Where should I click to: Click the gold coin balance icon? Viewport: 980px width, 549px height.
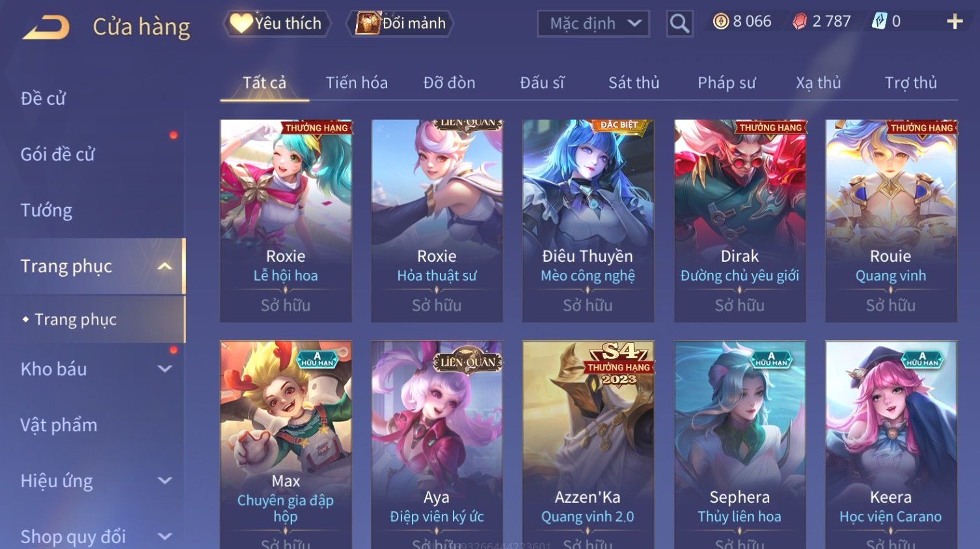(x=720, y=21)
